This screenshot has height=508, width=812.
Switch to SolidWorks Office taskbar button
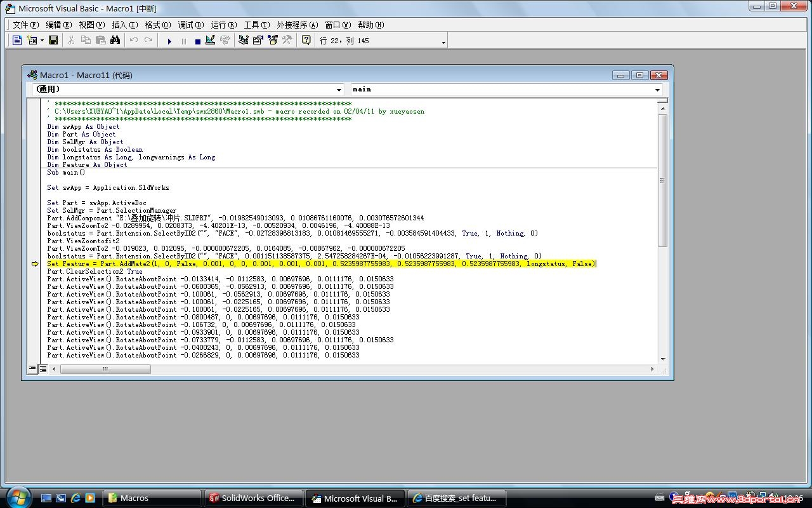(255, 498)
